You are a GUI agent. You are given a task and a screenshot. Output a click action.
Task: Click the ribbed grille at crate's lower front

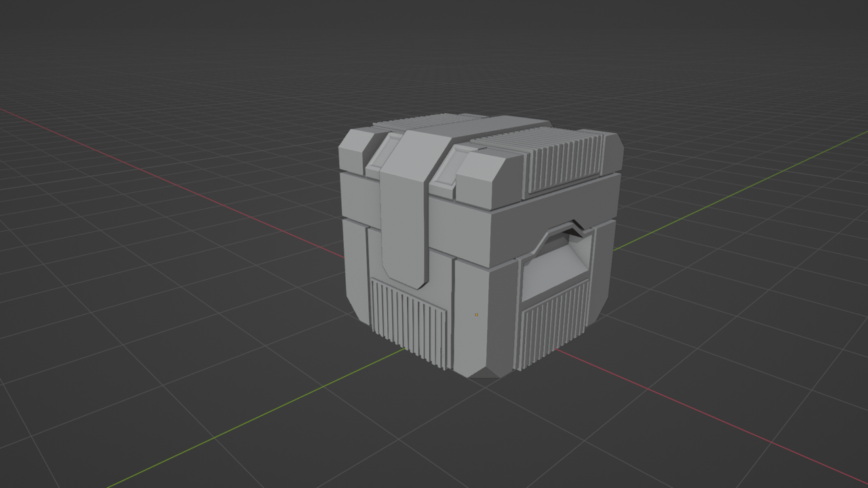coord(410,323)
